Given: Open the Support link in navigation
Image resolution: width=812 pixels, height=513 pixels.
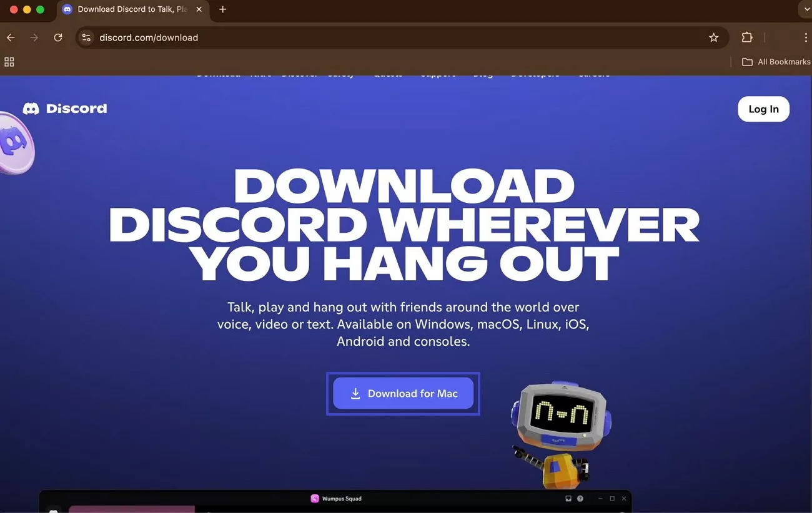Looking at the screenshot, I should click(x=438, y=73).
